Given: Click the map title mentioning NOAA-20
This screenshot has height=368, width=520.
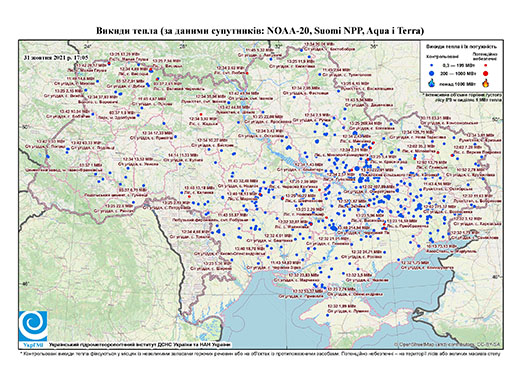Looking at the screenshot, I should click(260, 31).
